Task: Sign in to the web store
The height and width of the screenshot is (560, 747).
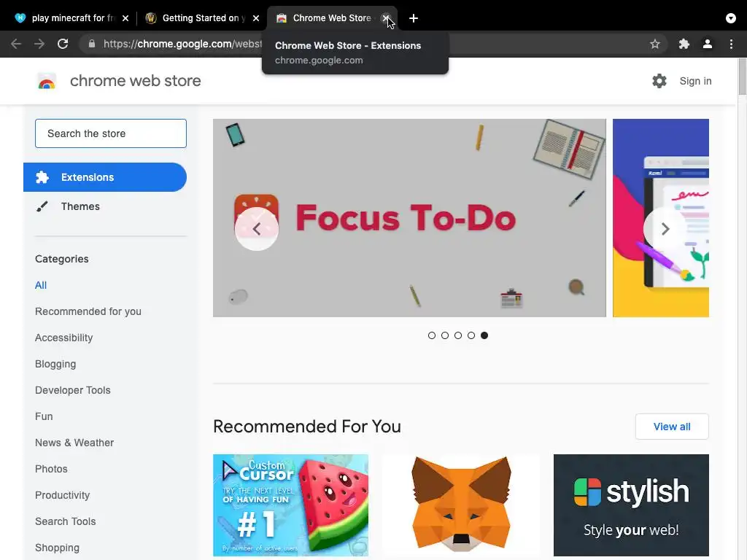Action: (695, 81)
